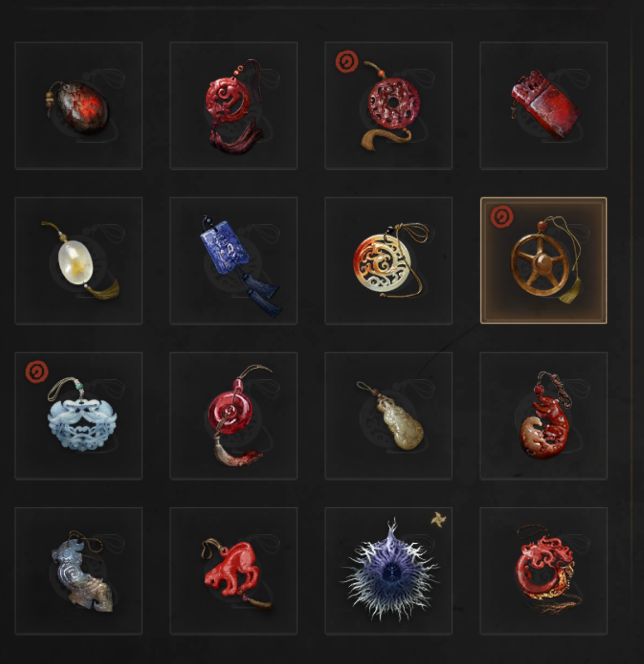
Task: Select the red rectangular seal stamp item
Action: (x=543, y=106)
